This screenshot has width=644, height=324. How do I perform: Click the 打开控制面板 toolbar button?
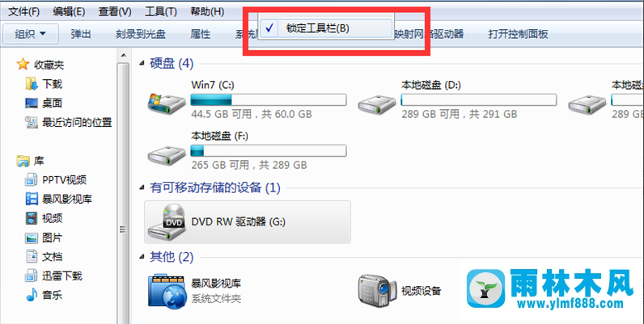pos(518,34)
